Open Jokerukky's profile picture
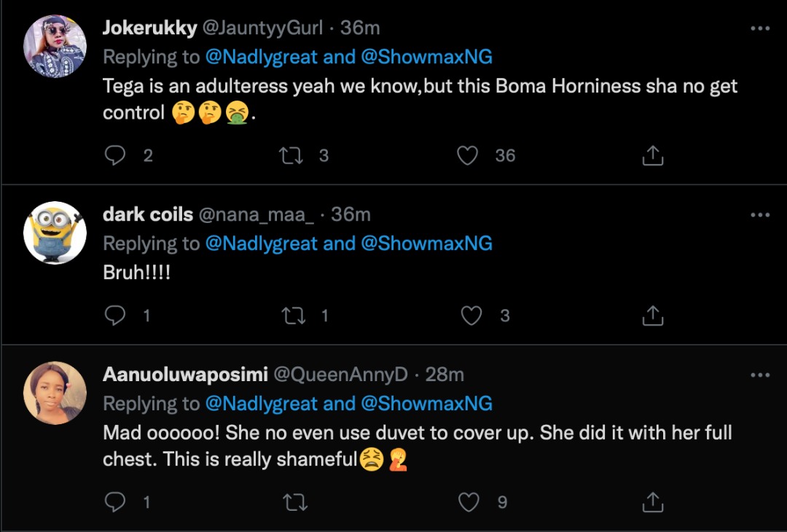787x532 pixels. tap(55, 45)
